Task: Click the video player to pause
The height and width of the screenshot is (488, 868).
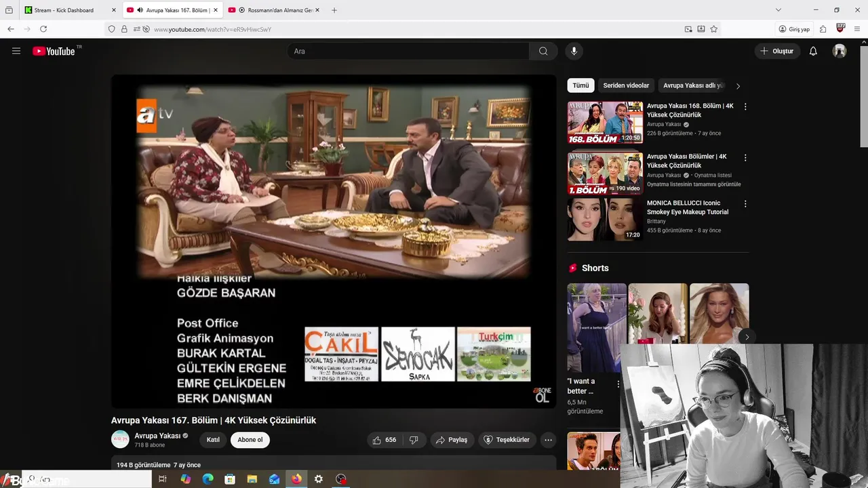Action: click(334, 241)
